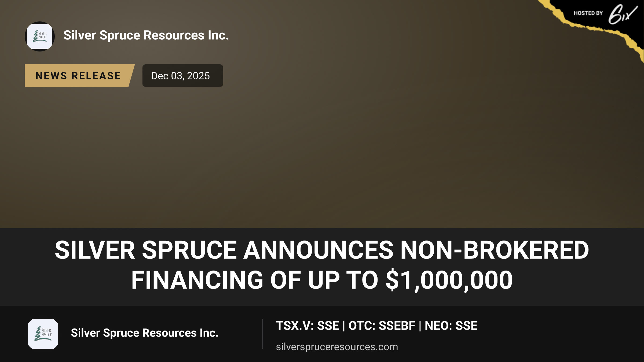Click the Silver Spruce logo in footer
The image size is (644, 362).
point(43,334)
